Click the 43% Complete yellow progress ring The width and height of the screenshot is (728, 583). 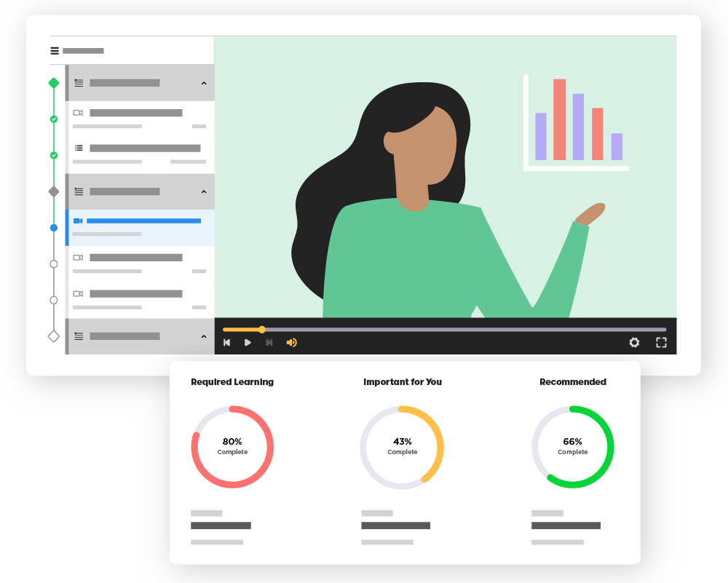pos(402,447)
